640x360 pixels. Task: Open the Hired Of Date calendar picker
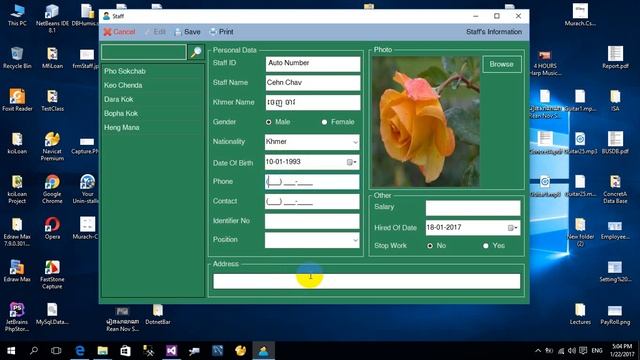512,228
